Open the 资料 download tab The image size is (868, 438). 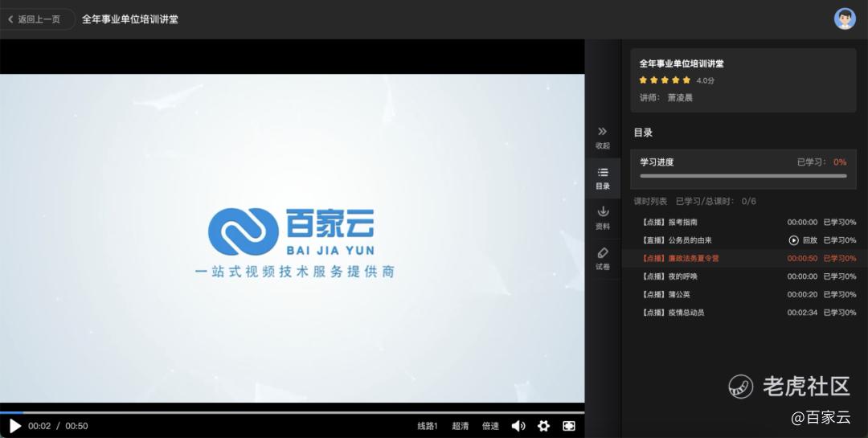pos(603,218)
